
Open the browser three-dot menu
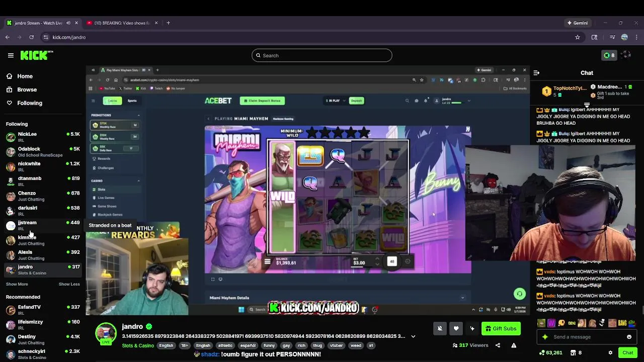coord(636,37)
